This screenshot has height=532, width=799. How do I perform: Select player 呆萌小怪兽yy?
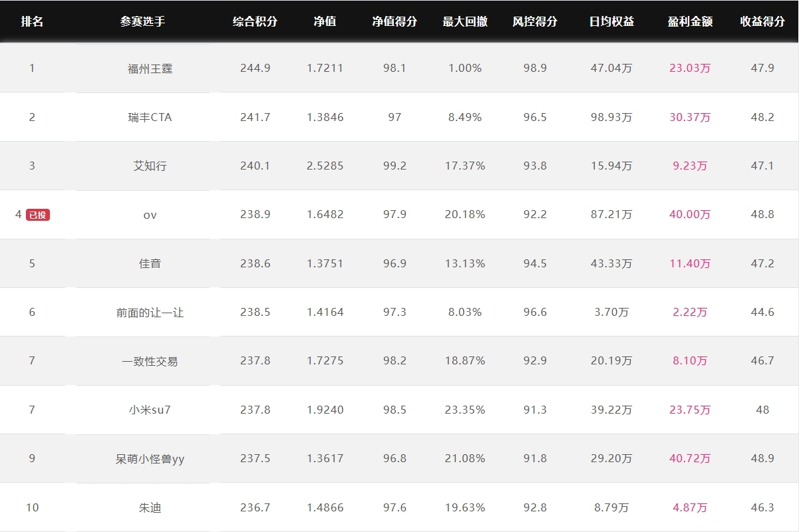(150, 459)
